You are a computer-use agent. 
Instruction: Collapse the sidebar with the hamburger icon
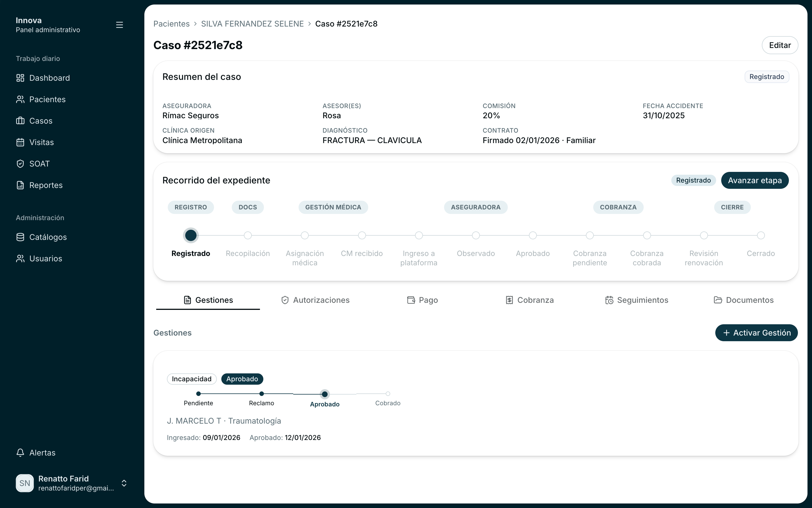click(120, 25)
